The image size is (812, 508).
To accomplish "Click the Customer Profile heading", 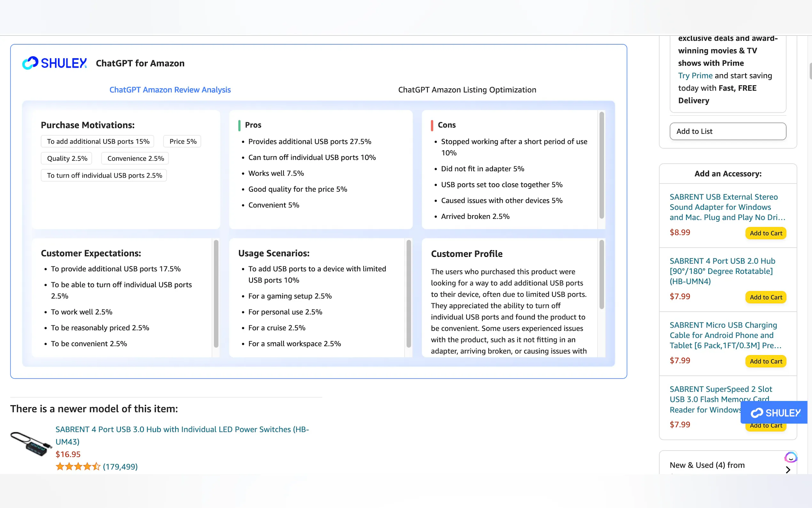I will click(x=467, y=254).
